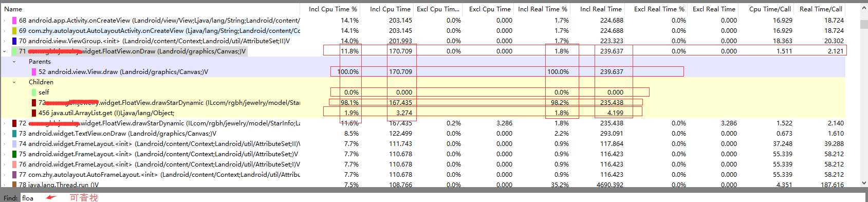Click scrollbar down arrow at bottom right

coord(864,183)
